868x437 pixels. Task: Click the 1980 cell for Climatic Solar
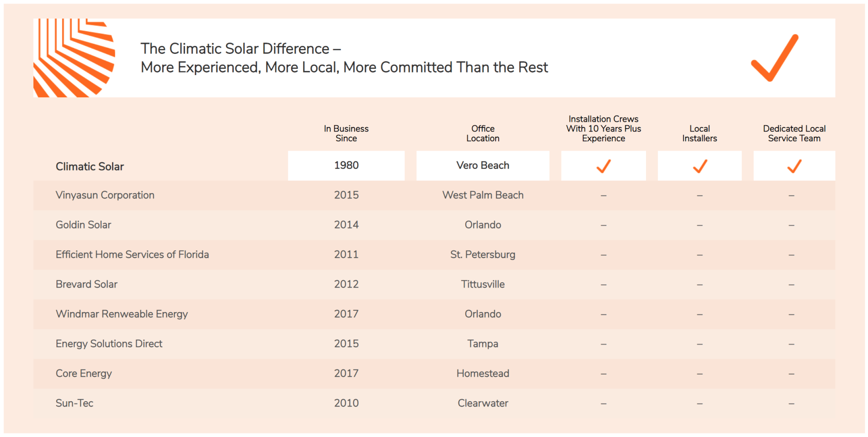tap(346, 166)
